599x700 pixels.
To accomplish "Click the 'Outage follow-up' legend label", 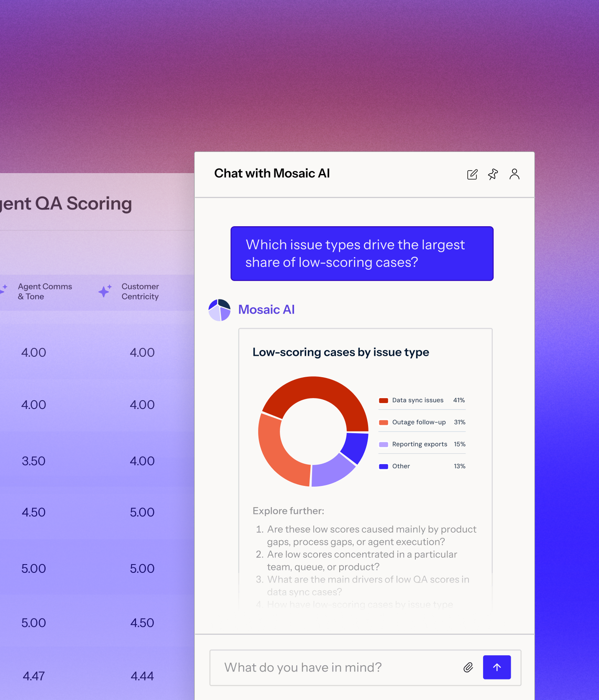I will pyautogui.click(x=419, y=422).
